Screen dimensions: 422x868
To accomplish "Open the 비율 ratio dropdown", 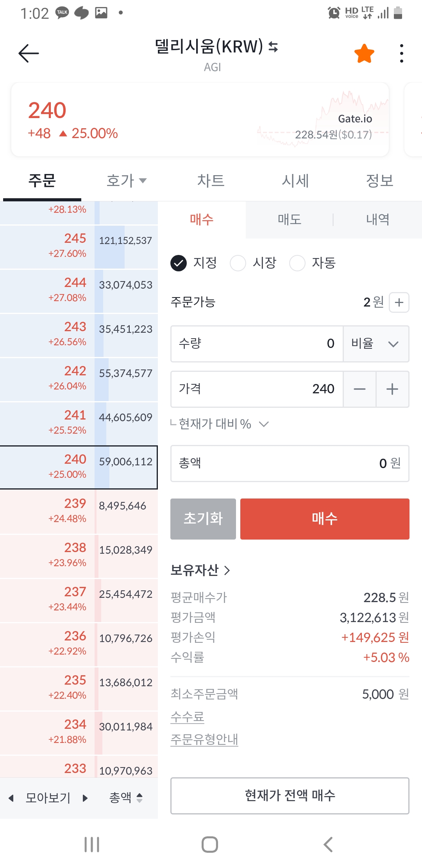I will [x=376, y=344].
